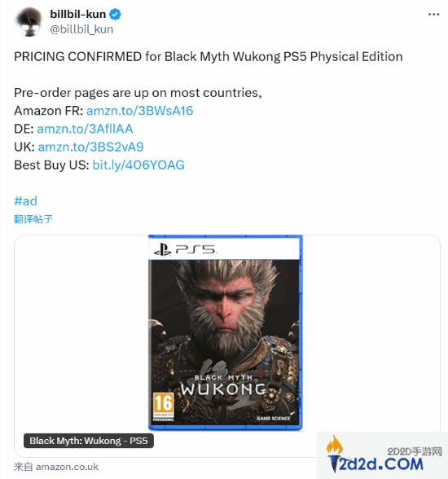
Task: Open the DE link amzn.to/3AfllAA
Action: click(x=85, y=129)
